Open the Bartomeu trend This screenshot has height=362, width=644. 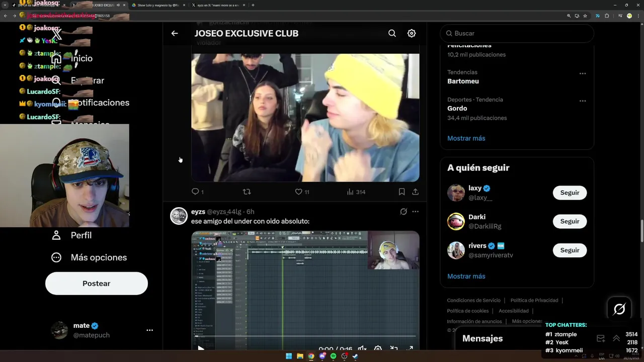coord(463,81)
